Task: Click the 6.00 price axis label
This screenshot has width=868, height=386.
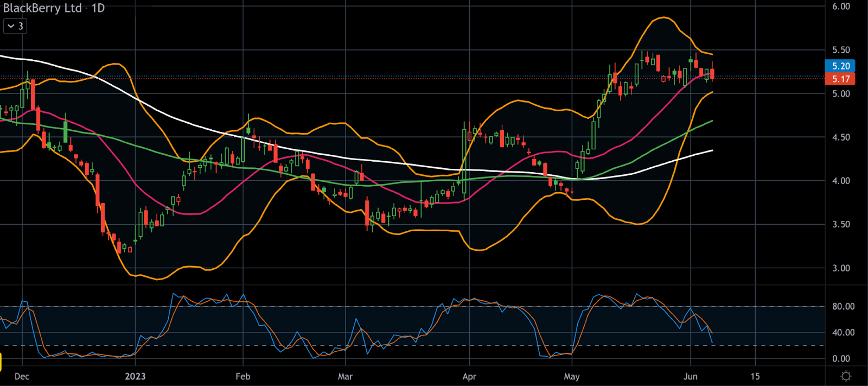Action: 841,7
